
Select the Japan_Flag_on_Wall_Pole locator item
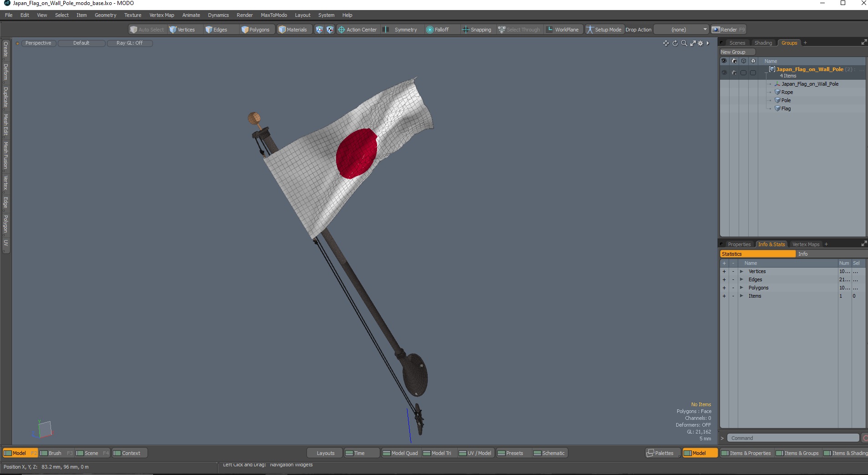coord(810,84)
